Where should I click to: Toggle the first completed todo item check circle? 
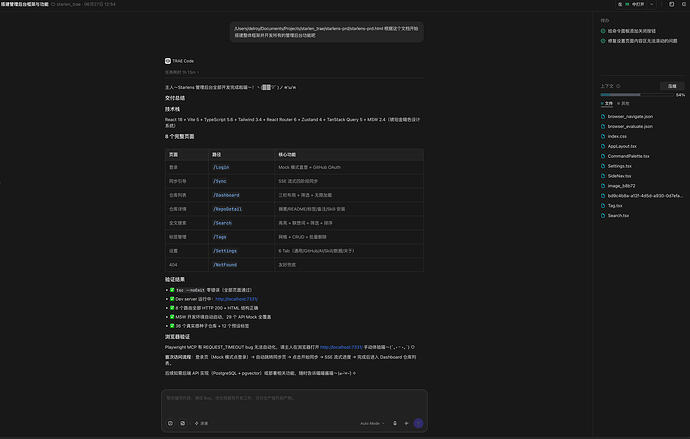pos(603,31)
